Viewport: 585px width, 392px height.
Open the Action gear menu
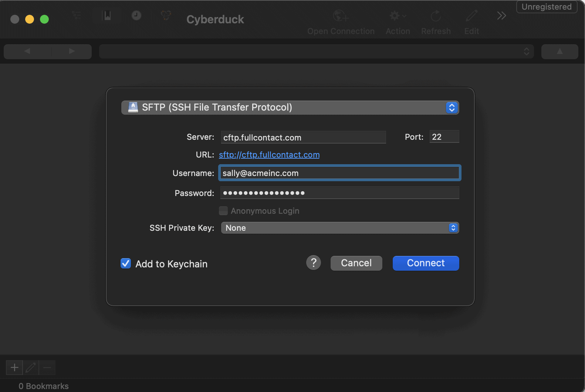tap(398, 16)
